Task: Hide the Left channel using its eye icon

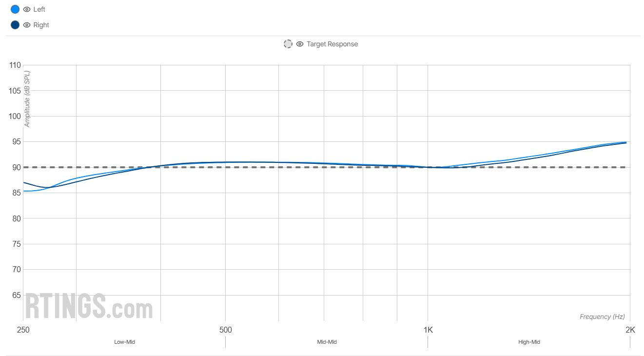Action: tap(27, 9)
